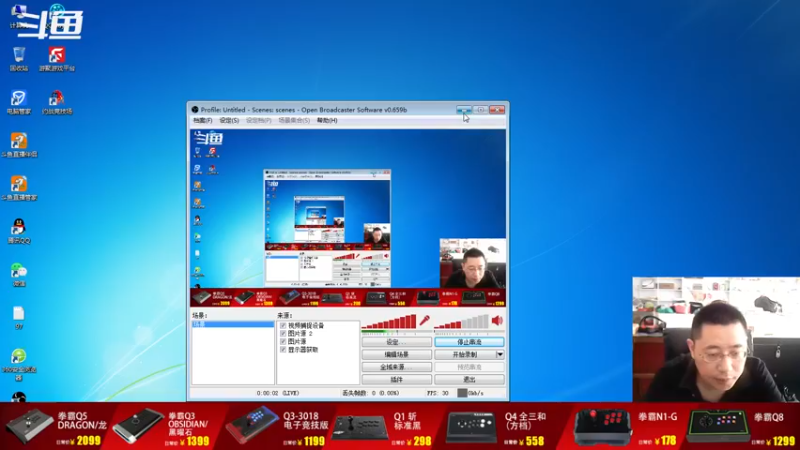Screen dimensions: 800x450
Task: Click the 丢失帧数 dropped frames status entry
Action: click(371, 393)
